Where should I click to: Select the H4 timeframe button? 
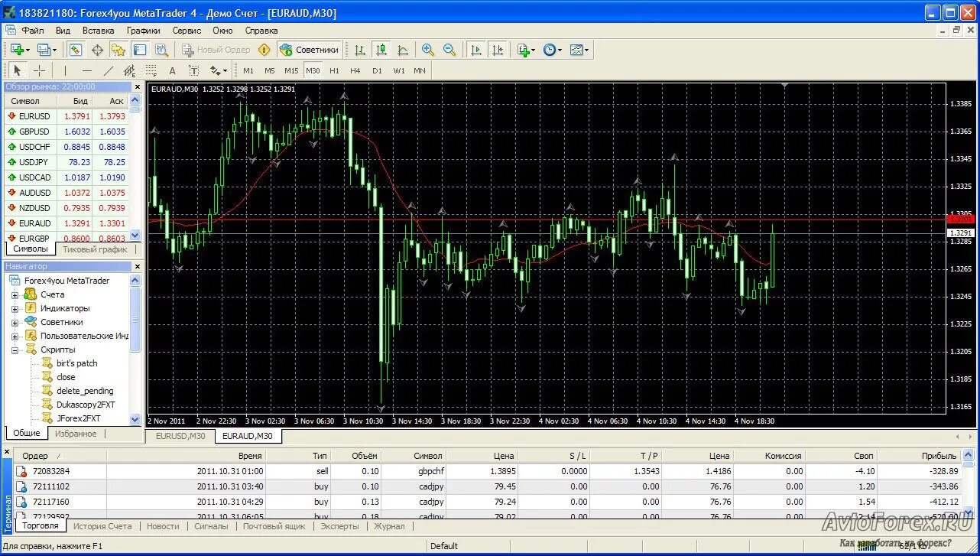tap(355, 70)
